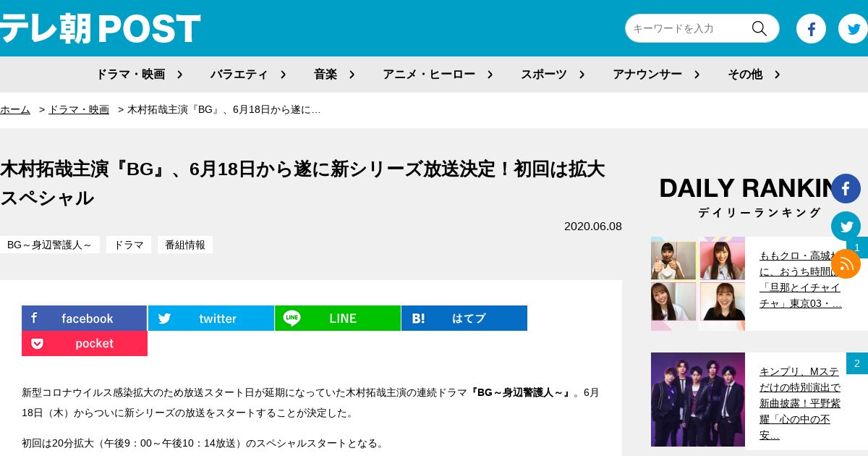868x456 pixels.
Task: Open the 音楽 menu
Action: coord(325,74)
